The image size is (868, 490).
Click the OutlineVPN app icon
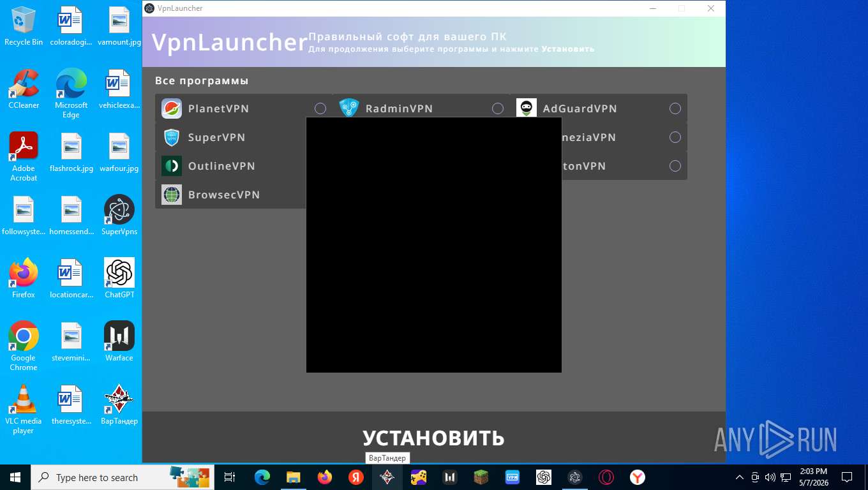pos(172,166)
